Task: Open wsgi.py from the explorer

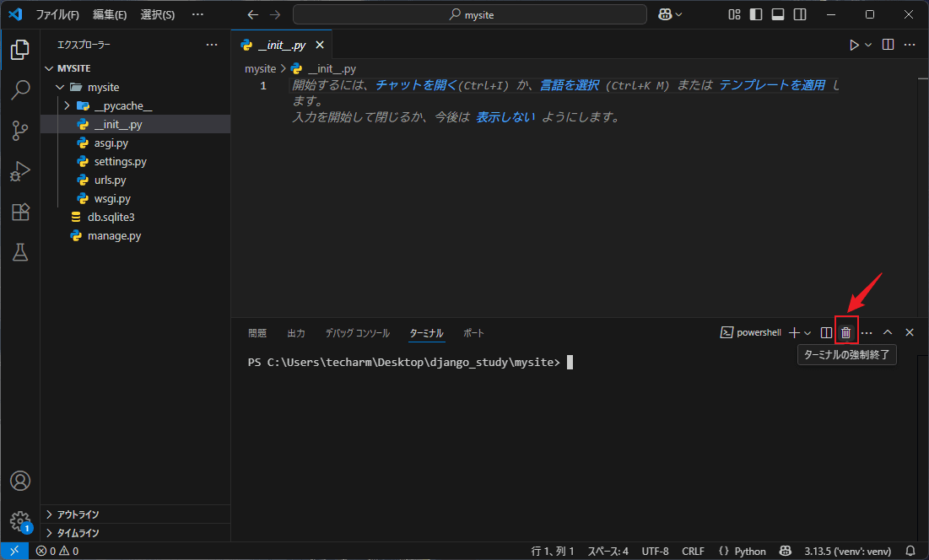Action: 135,199
